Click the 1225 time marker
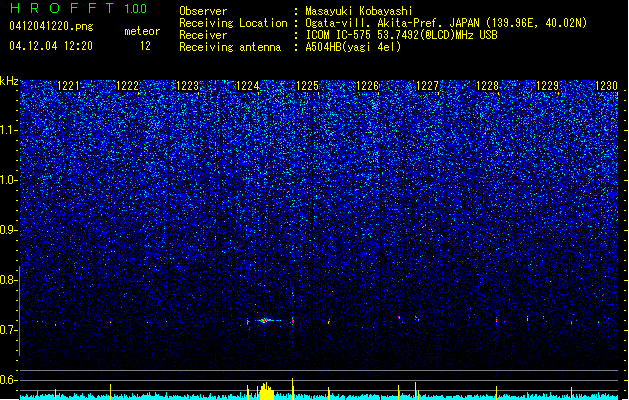This screenshot has height=400, width=629. [307, 86]
